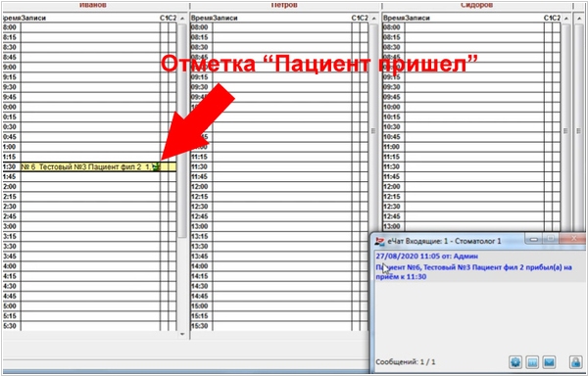
Task: Click the envelope message icon in eChat
Action: click(x=549, y=362)
